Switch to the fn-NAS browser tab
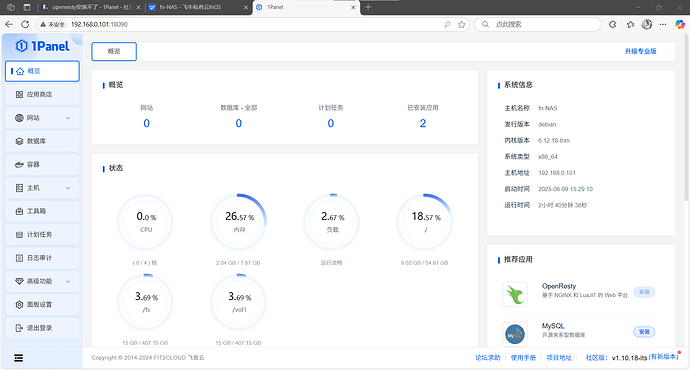The width and height of the screenshot is (690, 370). (199, 7)
